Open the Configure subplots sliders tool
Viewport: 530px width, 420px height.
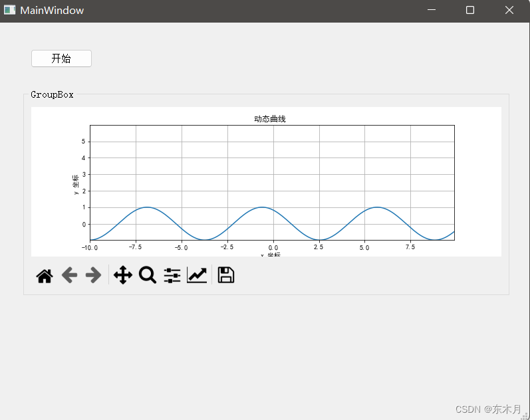[172, 275]
